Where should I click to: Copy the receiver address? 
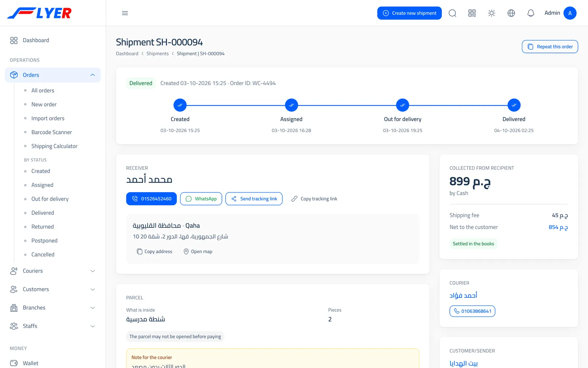(x=154, y=252)
